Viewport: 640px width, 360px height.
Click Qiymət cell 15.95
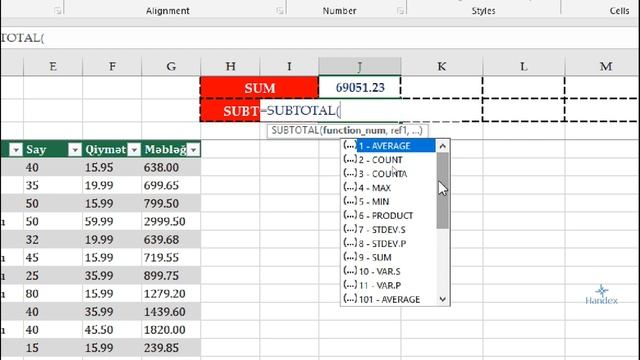[112, 167]
